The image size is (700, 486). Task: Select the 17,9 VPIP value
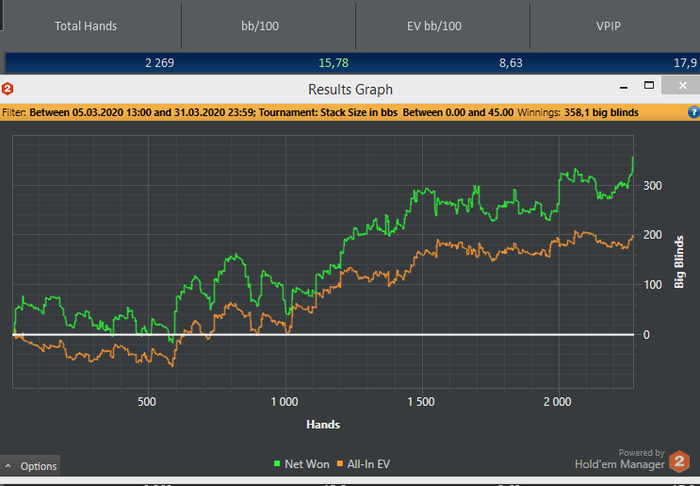click(x=685, y=63)
